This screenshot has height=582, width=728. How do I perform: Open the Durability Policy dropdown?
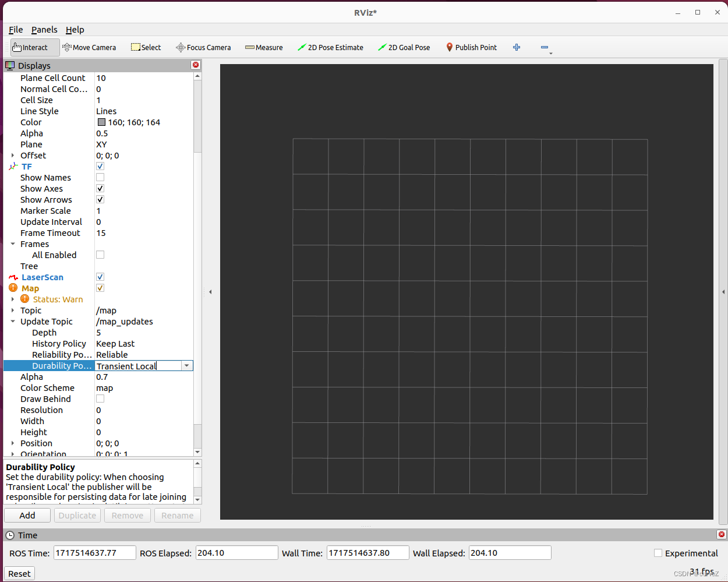click(187, 365)
